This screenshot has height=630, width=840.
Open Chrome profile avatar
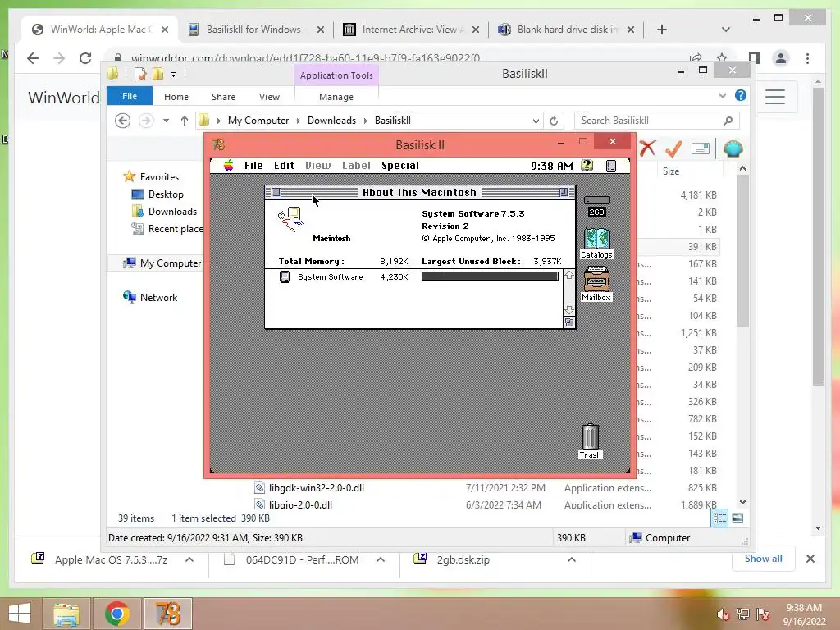(x=781, y=58)
